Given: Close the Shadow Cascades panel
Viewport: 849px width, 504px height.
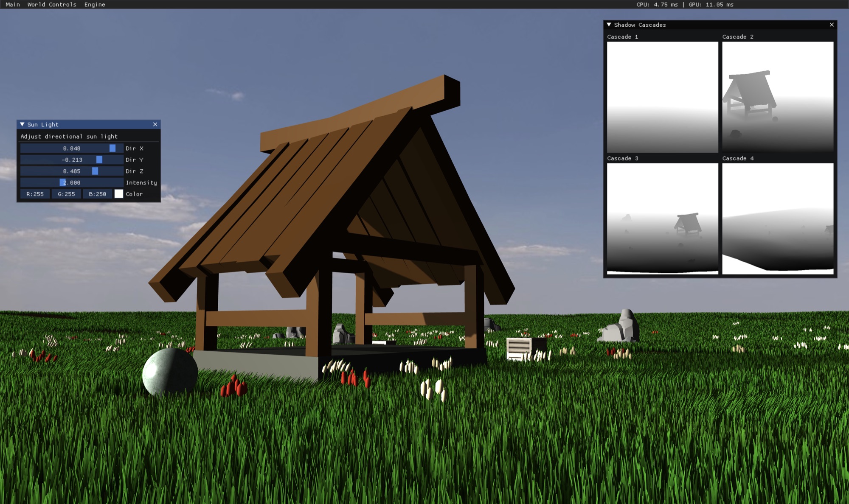Looking at the screenshot, I should pos(832,25).
